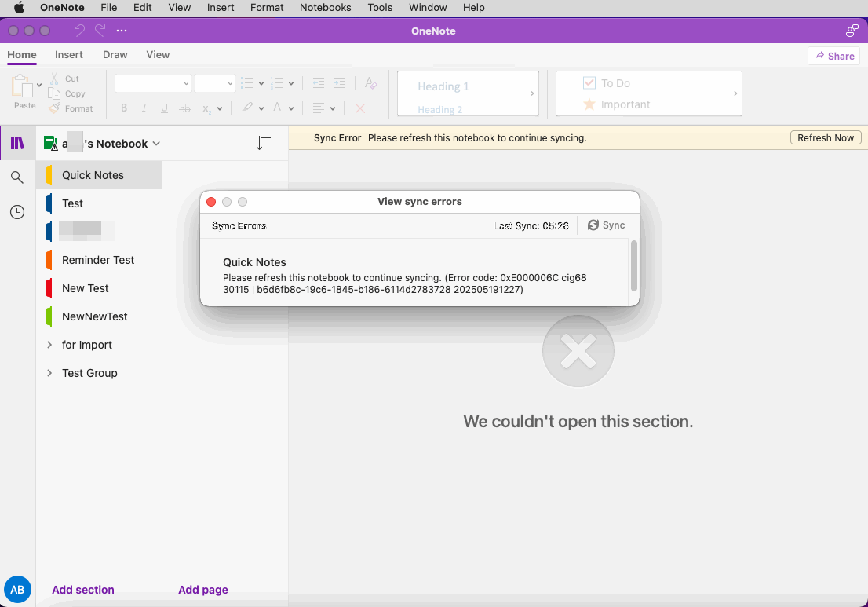868x607 pixels.
Task: Open recent notes clock icon
Action: [x=17, y=212]
